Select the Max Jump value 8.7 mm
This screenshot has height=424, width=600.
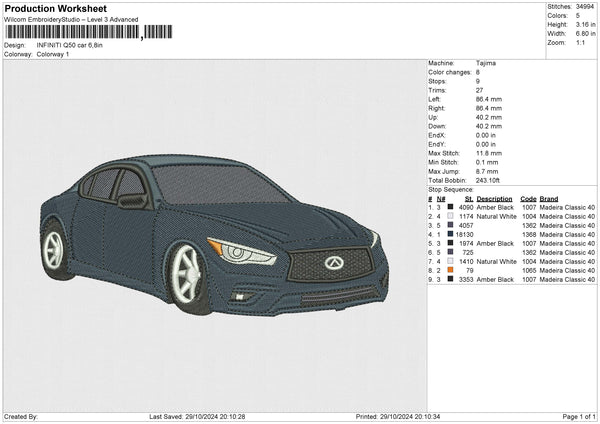pyautogui.click(x=487, y=171)
